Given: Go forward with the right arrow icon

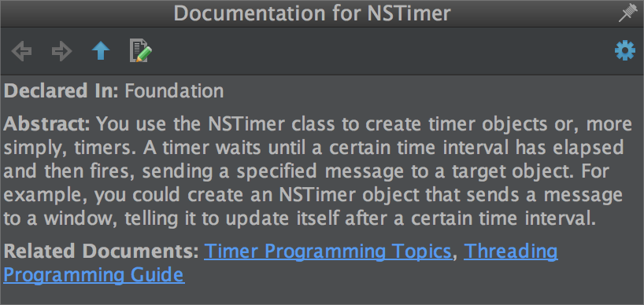Looking at the screenshot, I should pos(61,52).
